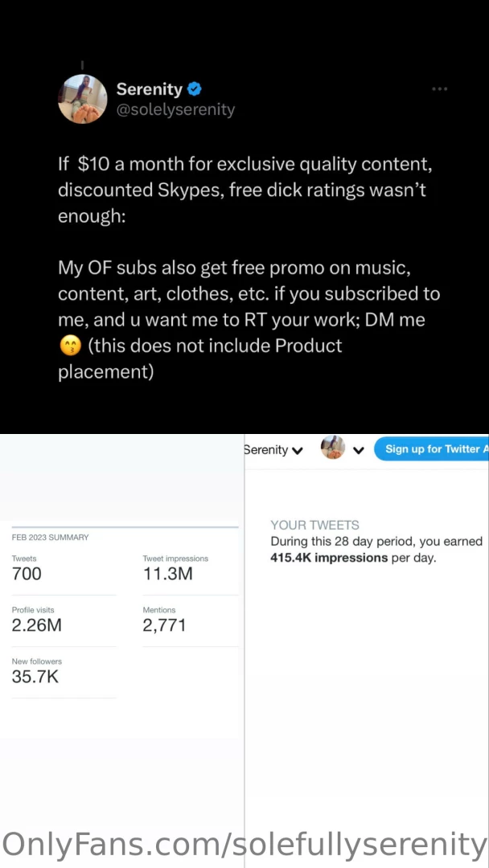Open the more options ellipsis on the tweet
This screenshot has height=868, width=489.
pos(439,89)
